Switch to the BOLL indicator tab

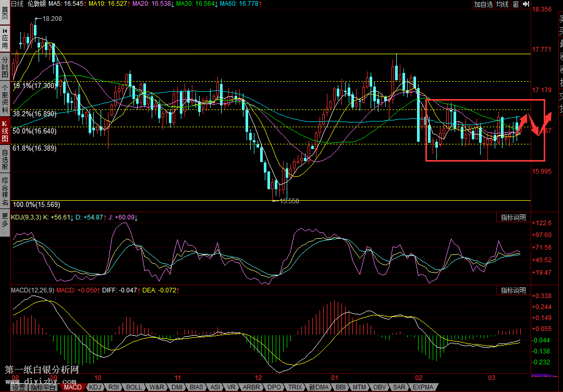click(134, 387)
